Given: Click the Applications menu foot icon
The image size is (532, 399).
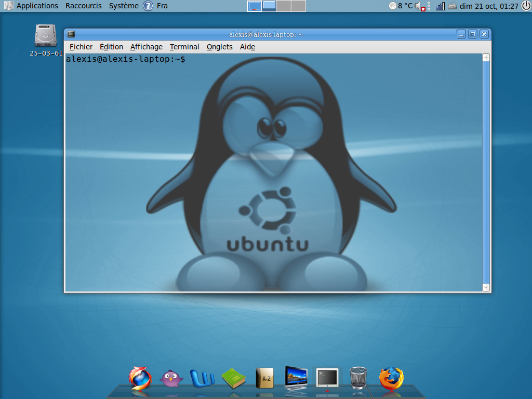Looking at the screenshot, I should [x=8, y=6].
